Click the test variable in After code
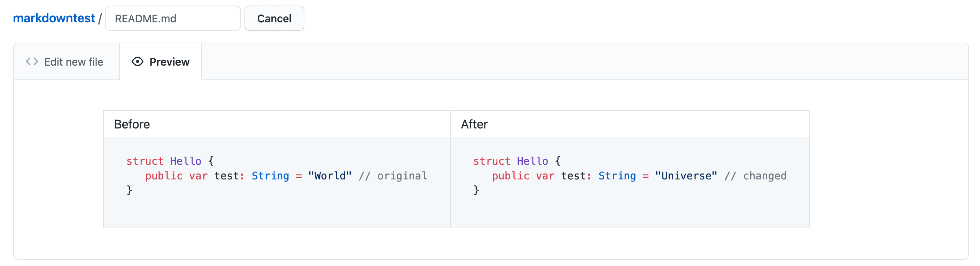The height and width of the screenshot is (266, 980). [573, 176]
